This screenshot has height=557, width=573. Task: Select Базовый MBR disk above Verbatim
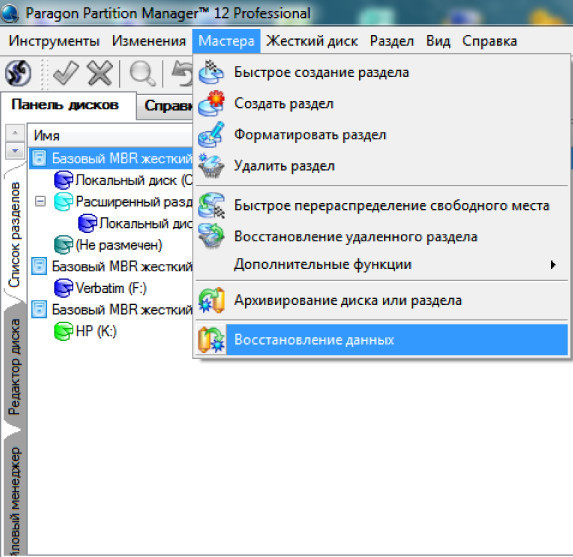click(x=111, y=266)
